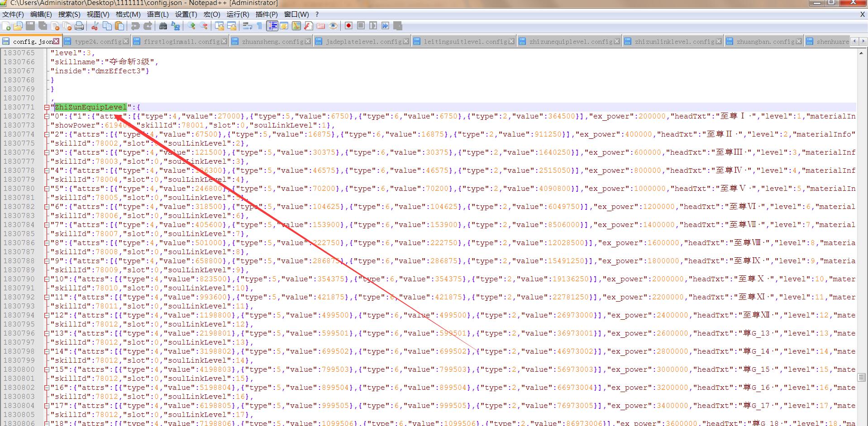The image size is (868, 426).
Task: Click the Start macro recording icon
Action: pyautogui.click(x=348, y=26)
